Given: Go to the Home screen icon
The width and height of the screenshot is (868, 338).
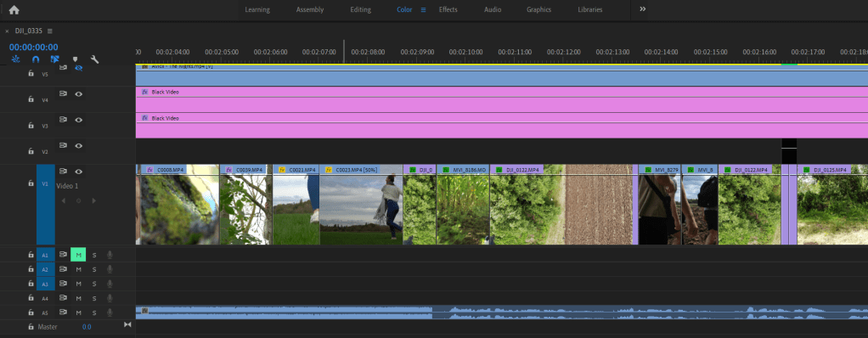Looking at the screenshot, I should [x=14, y=9].
